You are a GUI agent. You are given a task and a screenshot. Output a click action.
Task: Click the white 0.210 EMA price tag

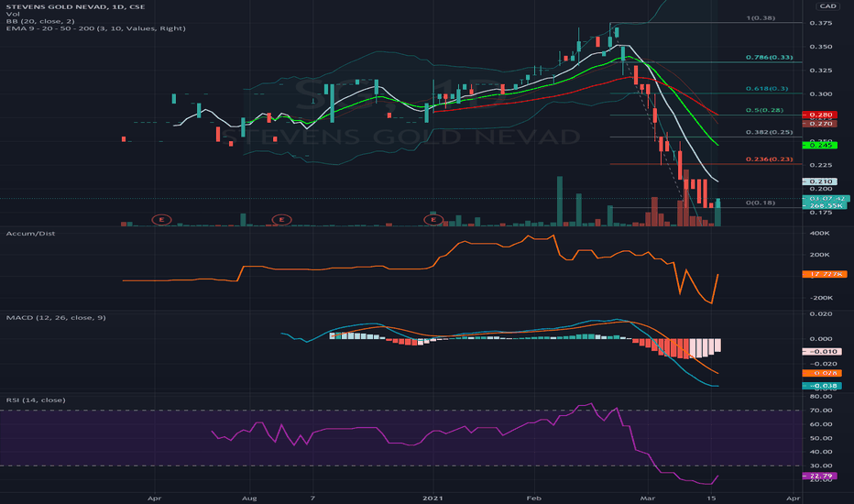pyautogui.click(x=820, y=181)
